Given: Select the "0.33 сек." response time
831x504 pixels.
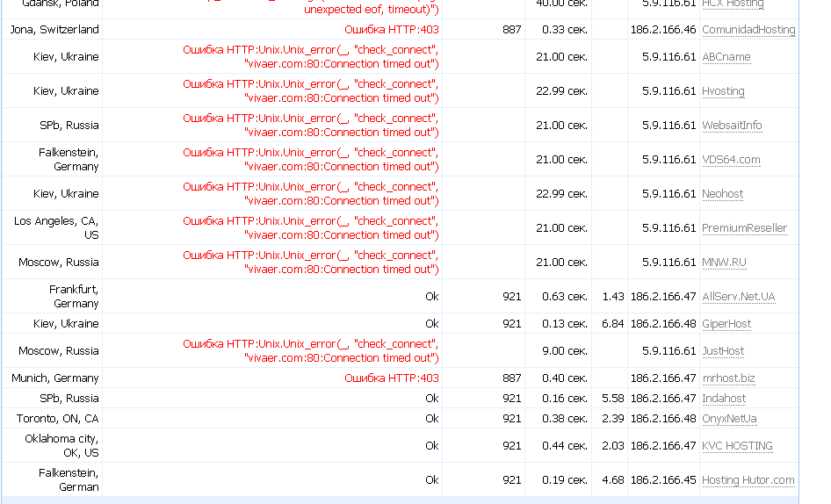Looking at the screenshot, I should tap(565, 30).
